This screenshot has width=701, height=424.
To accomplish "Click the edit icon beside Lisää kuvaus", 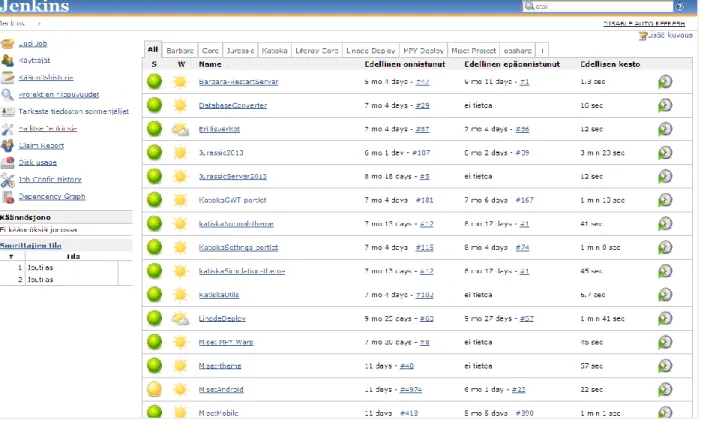I will click(x=643, y=35).
